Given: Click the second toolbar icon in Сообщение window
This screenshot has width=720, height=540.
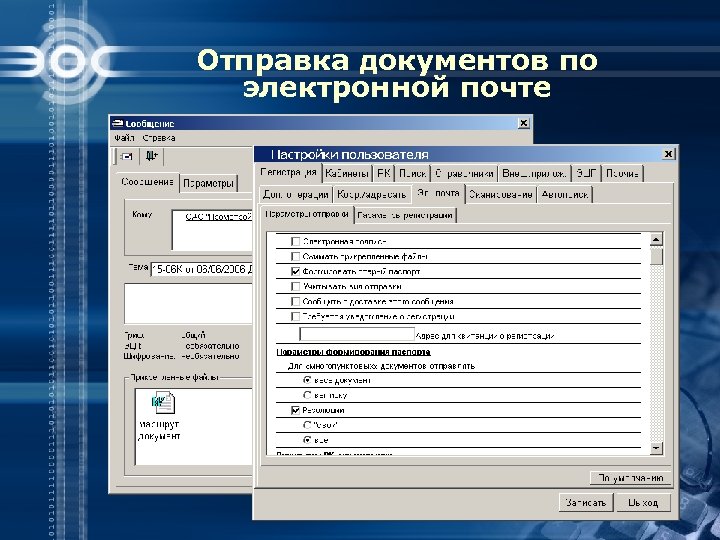Looking at the screenshot, I should tap(151, 157).
